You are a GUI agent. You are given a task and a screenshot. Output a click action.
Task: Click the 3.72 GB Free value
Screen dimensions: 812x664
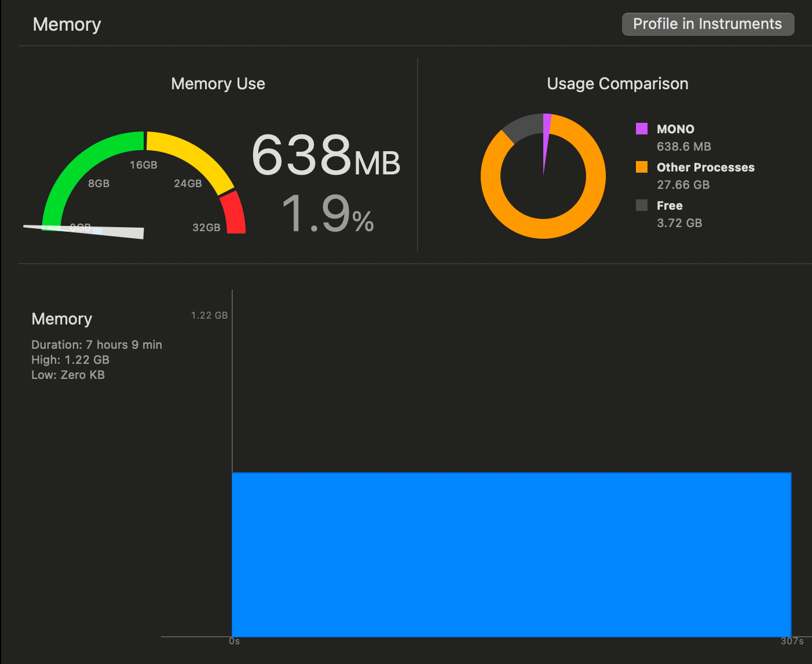(679, 223)
